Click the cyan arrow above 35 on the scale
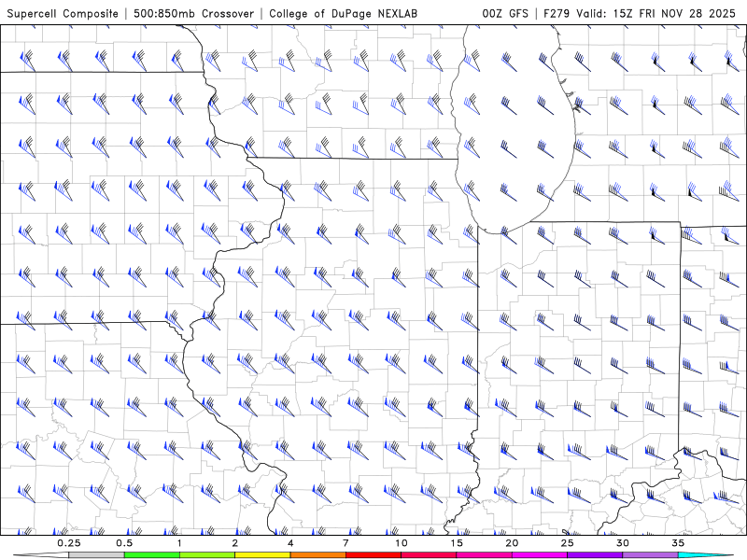747x560 pixels. coord(705,555)
